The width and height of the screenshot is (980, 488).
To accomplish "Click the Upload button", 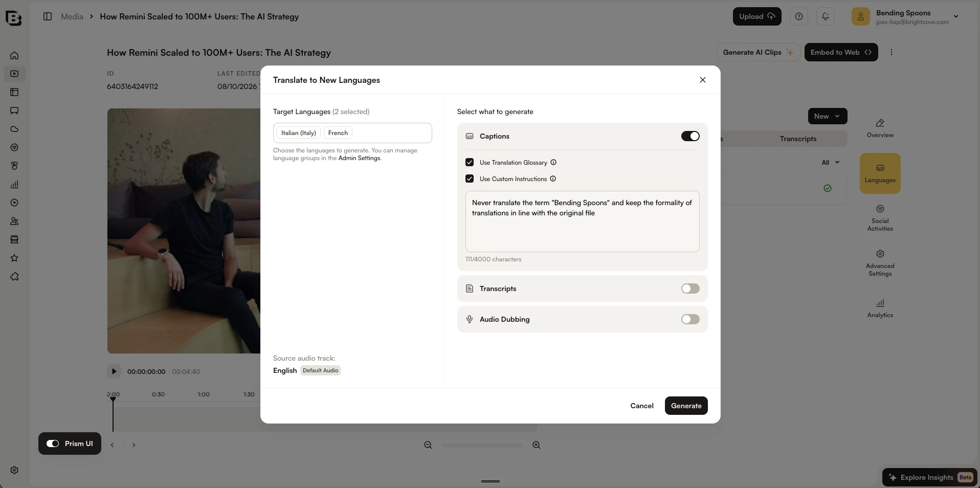I will 757,16.
